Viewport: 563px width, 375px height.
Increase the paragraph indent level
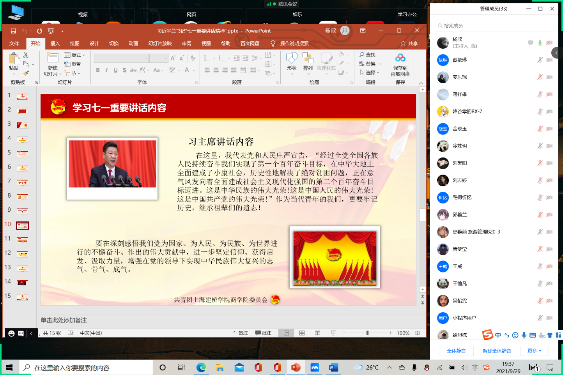pos(246,58)
